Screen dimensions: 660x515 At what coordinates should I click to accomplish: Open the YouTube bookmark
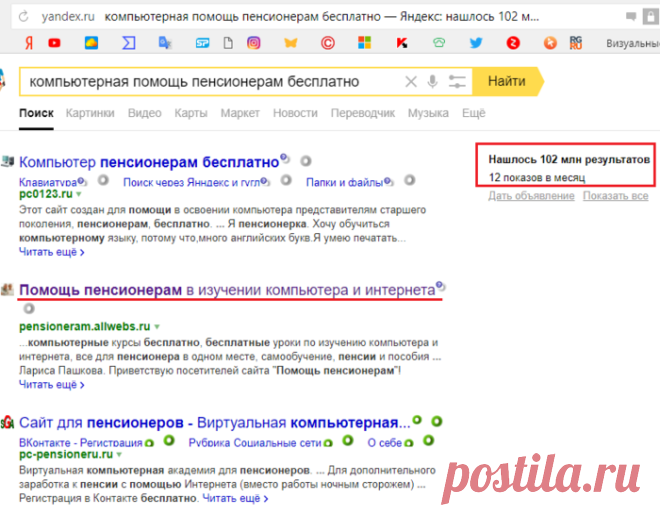pos(54,42)
